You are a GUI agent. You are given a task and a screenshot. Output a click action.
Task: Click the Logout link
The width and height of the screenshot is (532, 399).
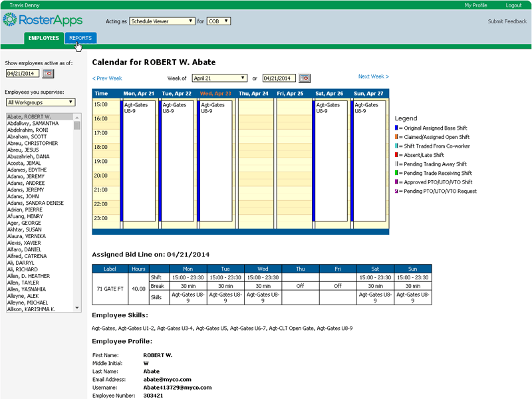[513, 5]
